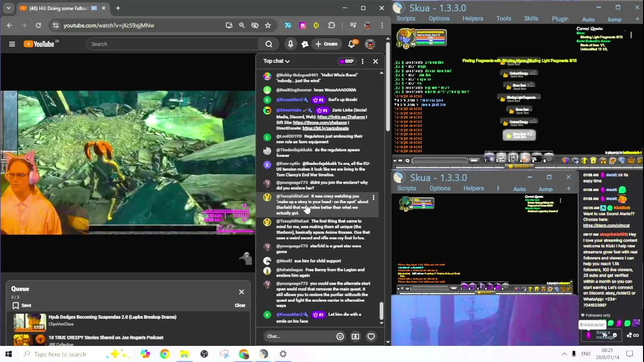Click Auto in bottom Skua window
The height and width of the screenshot is (362, 644).
[519, 189]
